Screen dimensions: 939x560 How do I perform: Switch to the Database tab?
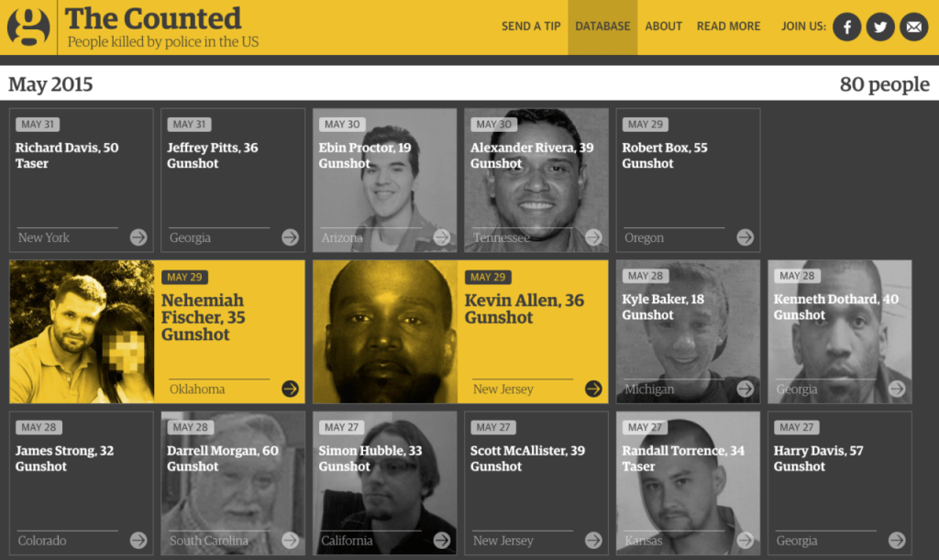click(x=602, y=27)
